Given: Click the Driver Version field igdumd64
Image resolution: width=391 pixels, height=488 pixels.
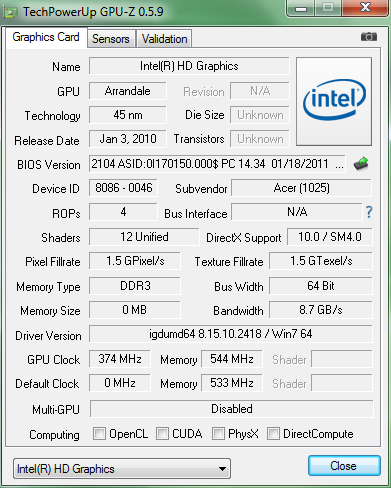Looking at the screenshot, I should 231,334.
